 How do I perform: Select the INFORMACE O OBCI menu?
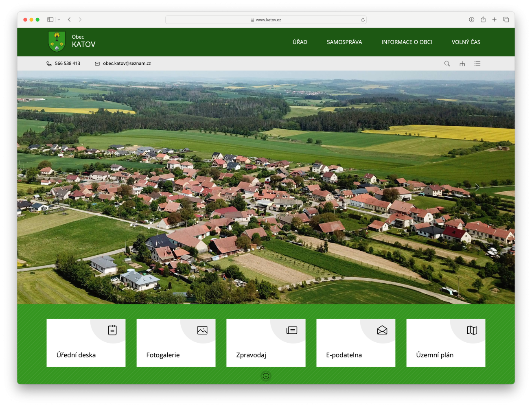[x=407, y=42]
